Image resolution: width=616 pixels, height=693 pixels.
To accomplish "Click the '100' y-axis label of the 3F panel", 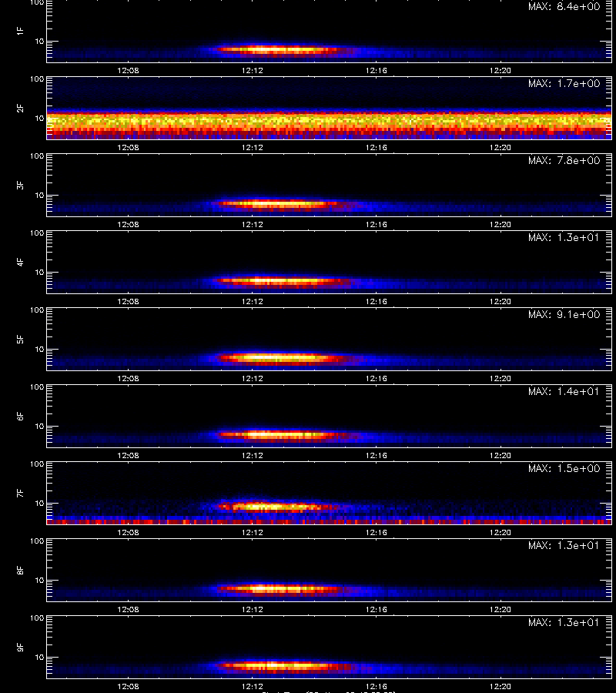I will (x=37, y=156).
